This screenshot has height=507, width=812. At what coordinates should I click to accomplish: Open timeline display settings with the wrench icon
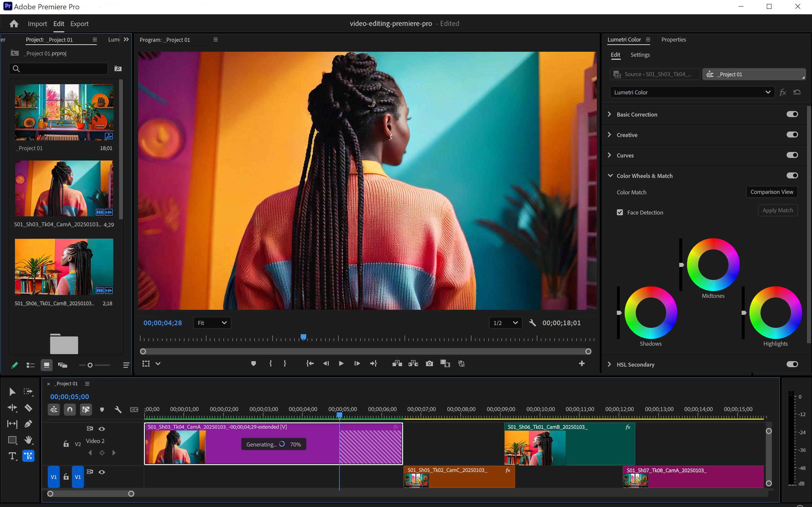click(118, 409)
